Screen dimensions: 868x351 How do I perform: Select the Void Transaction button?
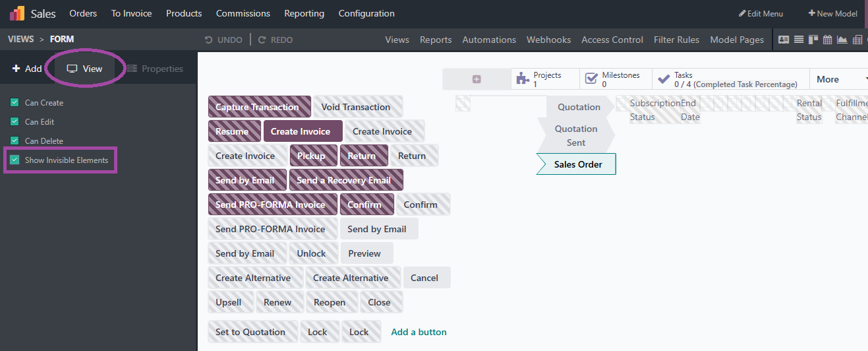pyautogui.click(x=358, y=107)
